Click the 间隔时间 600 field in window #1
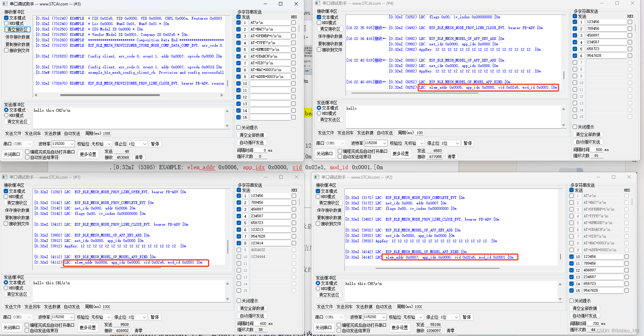The height and width of the screenshot is (336, 644). click(261, 324)
